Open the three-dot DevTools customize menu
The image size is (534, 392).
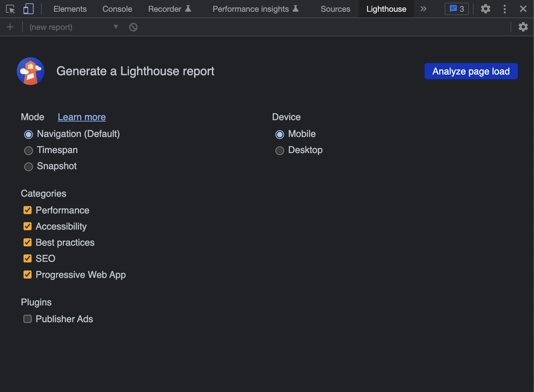pyautogui.click(x=504, y=9)
